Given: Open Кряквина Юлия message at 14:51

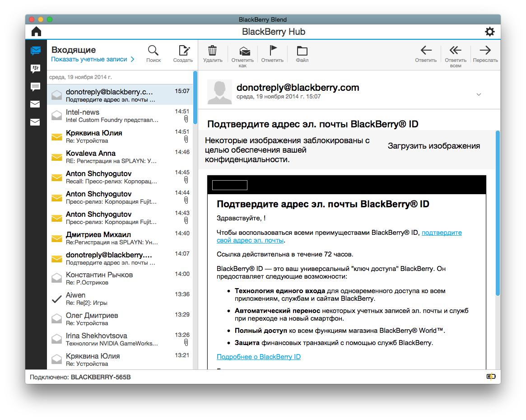Looking at the screenshot, I should coord(120,136).
